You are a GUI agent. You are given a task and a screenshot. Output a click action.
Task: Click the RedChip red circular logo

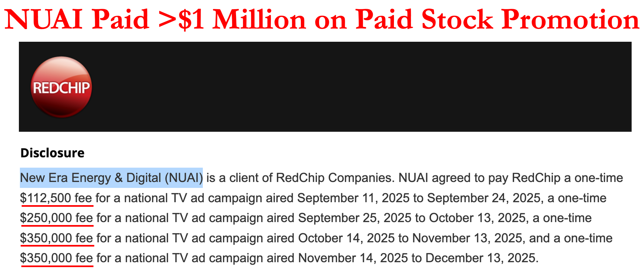click(x=61, y=87)
